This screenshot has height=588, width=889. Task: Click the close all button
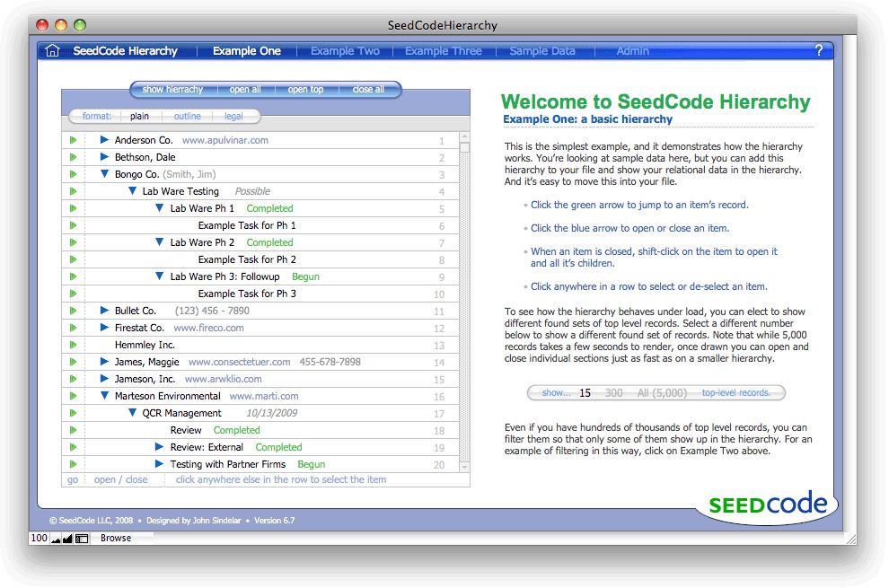tap(368, 90)
